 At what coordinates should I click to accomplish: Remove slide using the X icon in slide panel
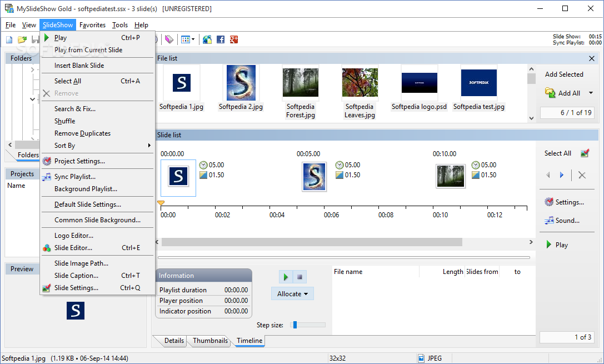coord(582,175)
